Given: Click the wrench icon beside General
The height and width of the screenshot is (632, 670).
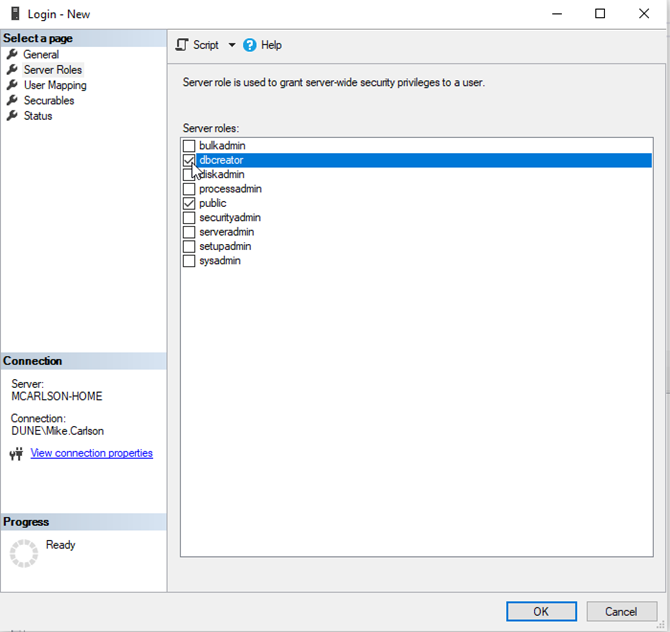Looking at the screenshot, I should click(x=13, y=55).
